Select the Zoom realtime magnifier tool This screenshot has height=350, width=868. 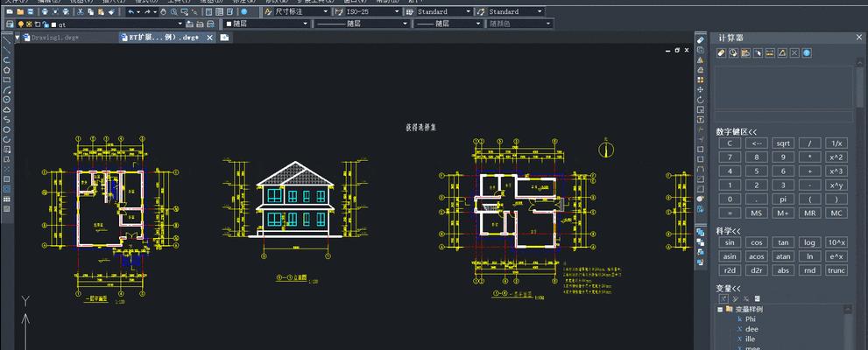173,11
